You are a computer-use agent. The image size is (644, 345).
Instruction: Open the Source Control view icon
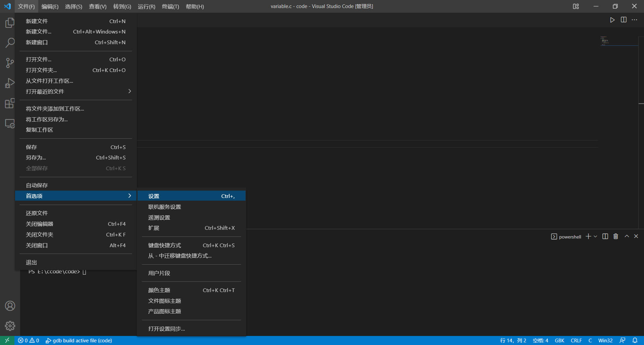coord(10,63)
